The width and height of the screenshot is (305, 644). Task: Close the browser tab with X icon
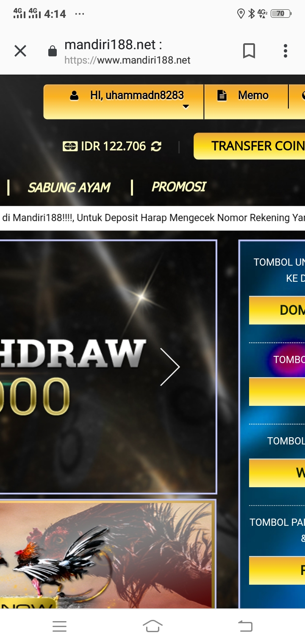20,51
